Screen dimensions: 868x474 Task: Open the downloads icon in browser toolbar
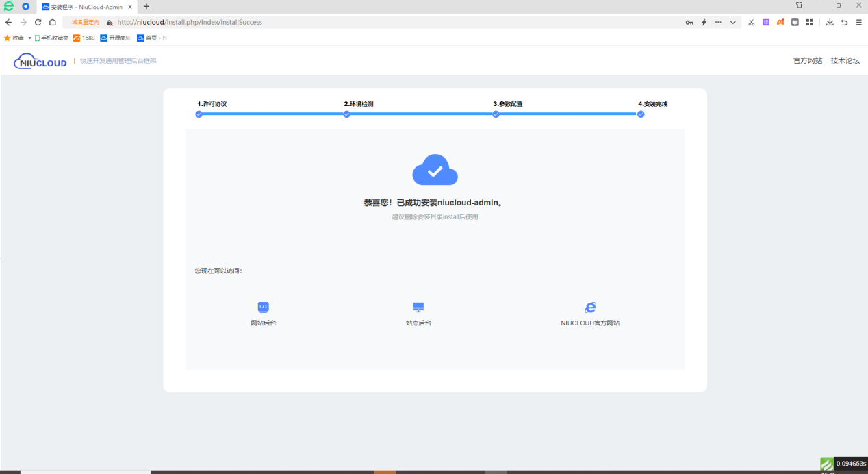pyautogui.click(x=830, y=22)
